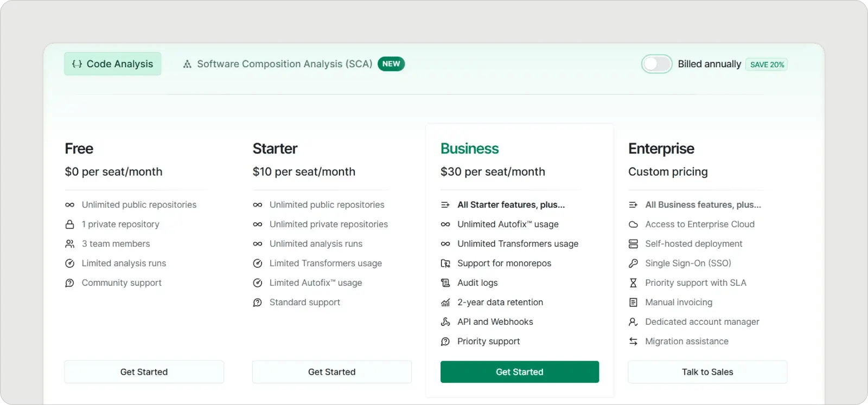Click the key icon beside Single Sign-On (SSO)
The width and height of the screenshot is (868, 405).
tap(633, 263)
